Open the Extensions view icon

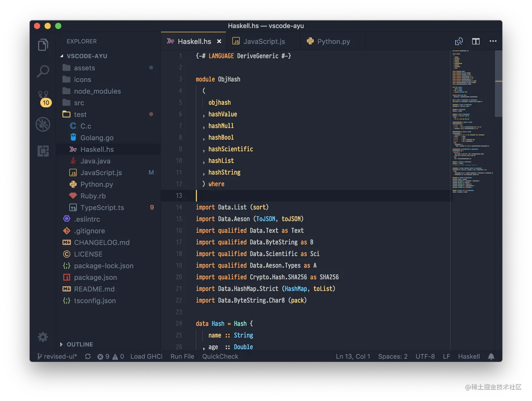pyautogui.click(x=43, y=151)
